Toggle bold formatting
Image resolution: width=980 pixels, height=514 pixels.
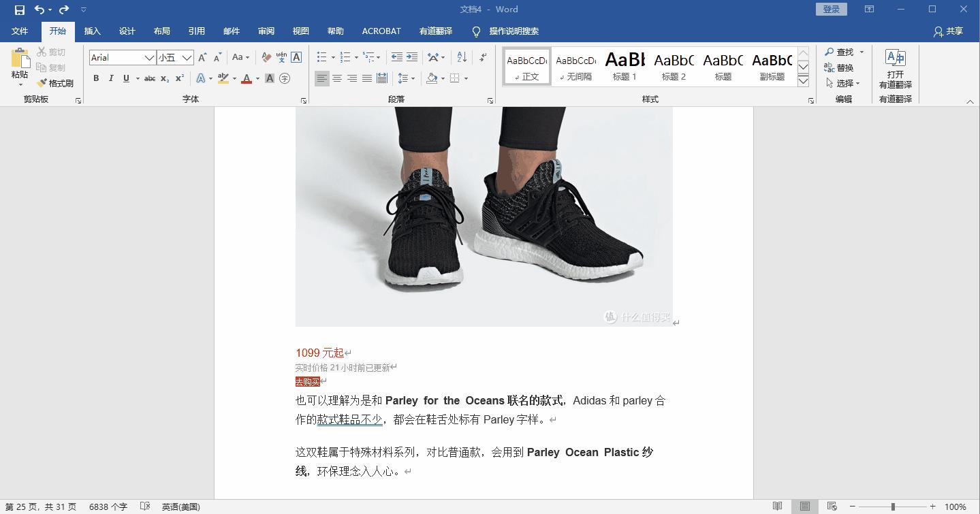tap(95, 78)
